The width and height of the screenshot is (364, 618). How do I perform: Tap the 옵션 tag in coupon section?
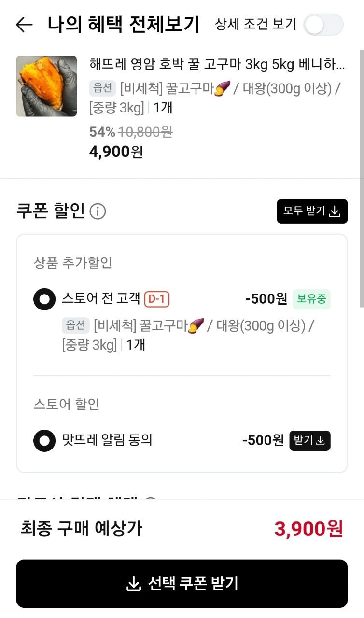75,325
